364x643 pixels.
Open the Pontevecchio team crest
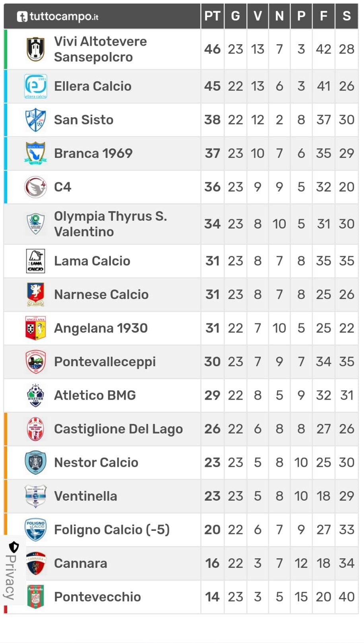pyautogui.click(x=35, y=597)
